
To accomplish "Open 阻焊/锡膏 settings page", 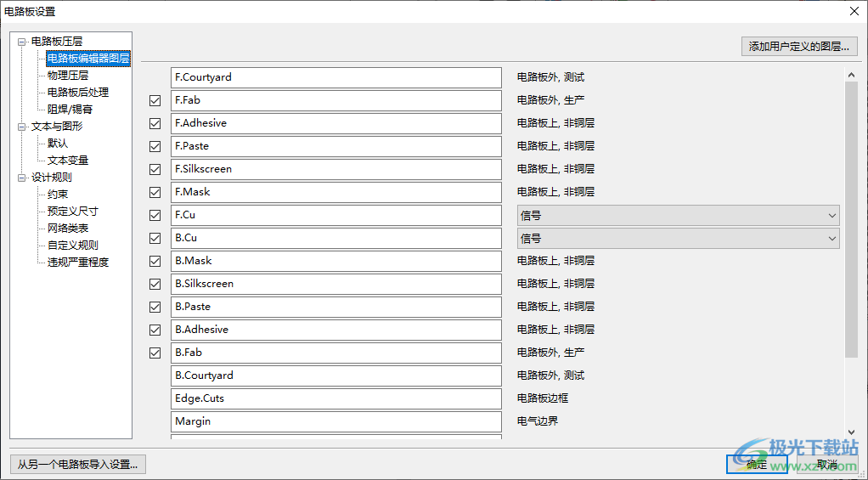I will (x=70, y=110).
